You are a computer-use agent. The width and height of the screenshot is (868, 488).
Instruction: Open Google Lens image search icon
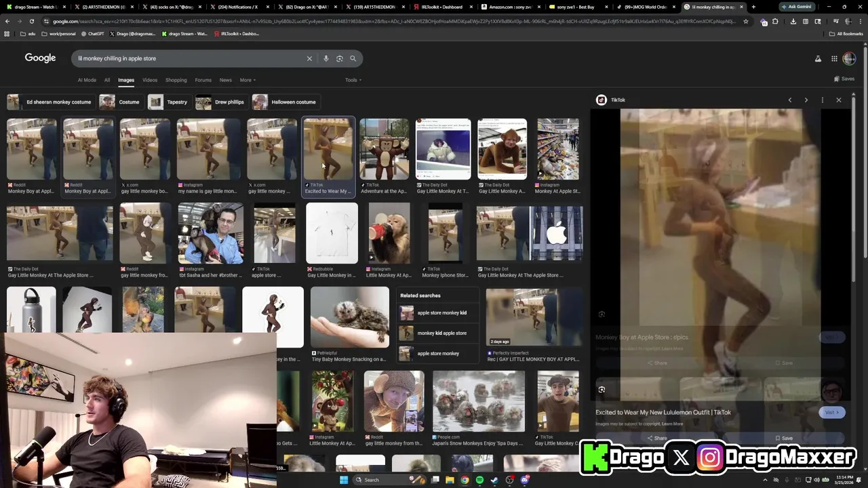point(339,58)
